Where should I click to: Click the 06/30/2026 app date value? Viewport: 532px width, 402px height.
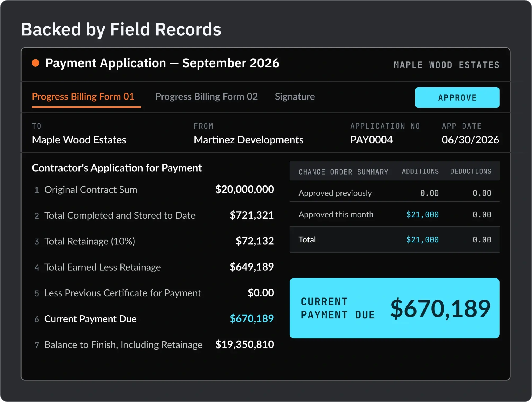click(470, 140)
